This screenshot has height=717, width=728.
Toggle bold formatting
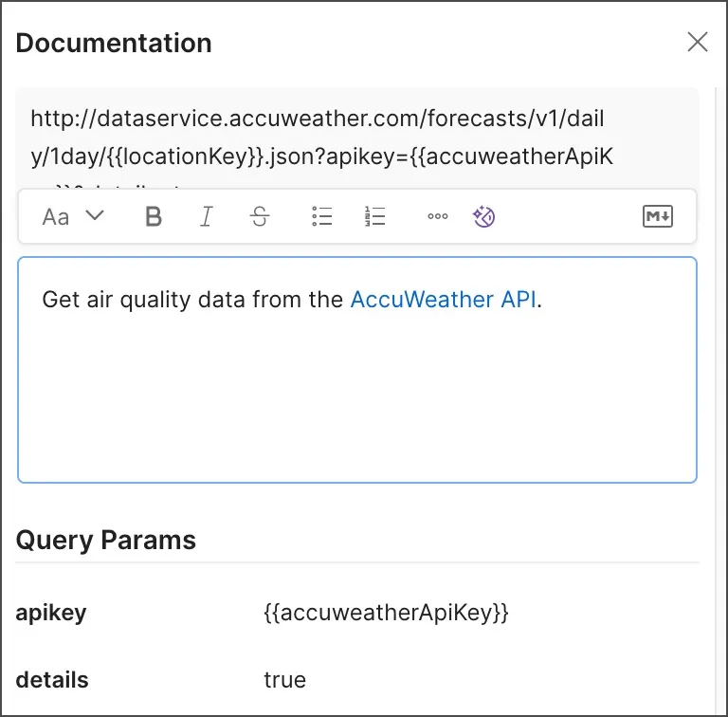coord(154,217)
